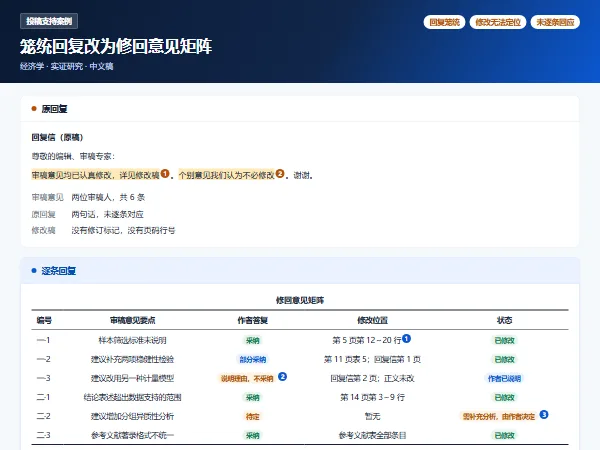Click the highlighted text 个别意见我们认为不必修改
Image resolution: width=600 pixels, height=450 pixels.
click(227, 175)
